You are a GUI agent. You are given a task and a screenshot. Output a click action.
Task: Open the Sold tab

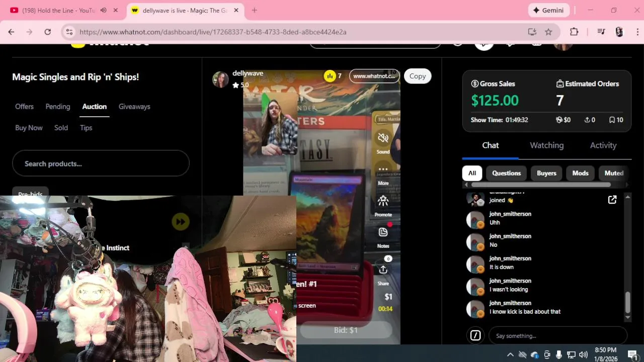[x=61, y=128]
